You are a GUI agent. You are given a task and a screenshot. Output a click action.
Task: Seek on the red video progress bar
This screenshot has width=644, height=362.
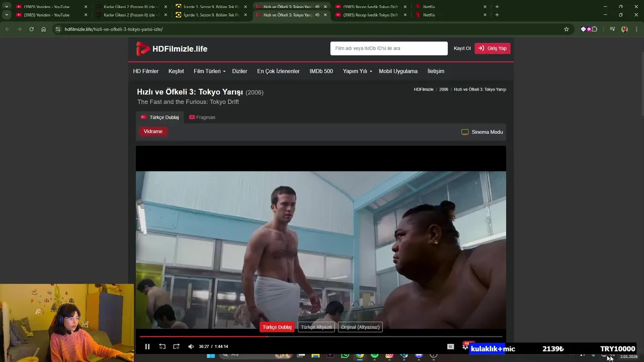[x=321, y=336]
